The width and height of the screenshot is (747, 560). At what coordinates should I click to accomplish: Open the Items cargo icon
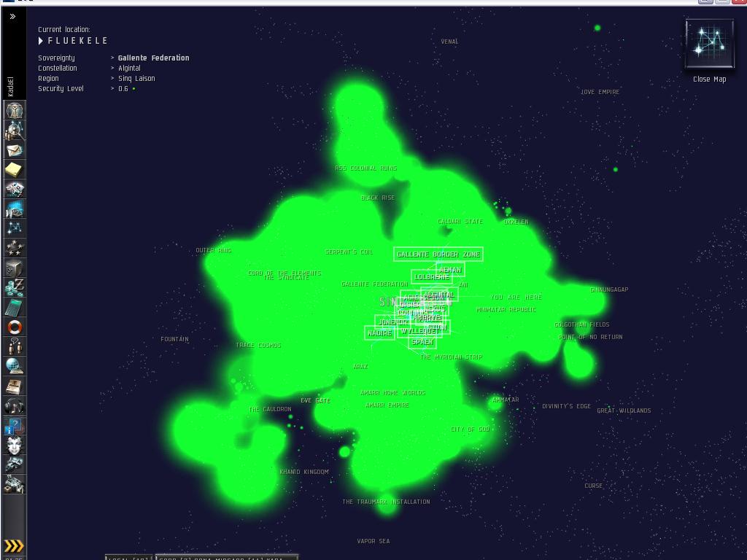(15, 484)
